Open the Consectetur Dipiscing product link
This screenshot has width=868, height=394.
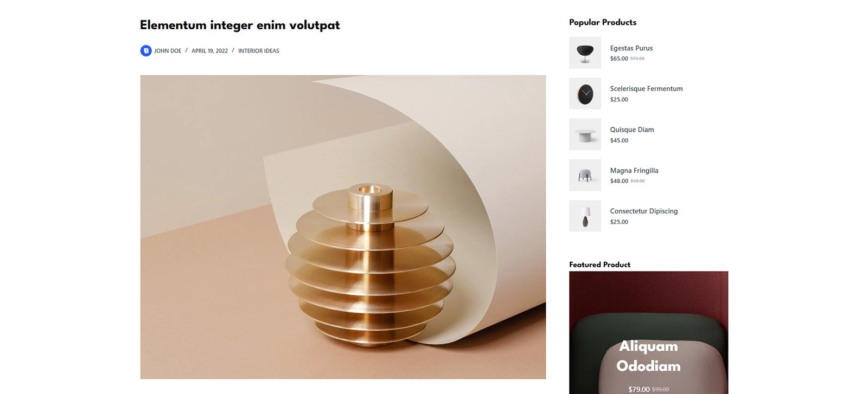[644, 211]
